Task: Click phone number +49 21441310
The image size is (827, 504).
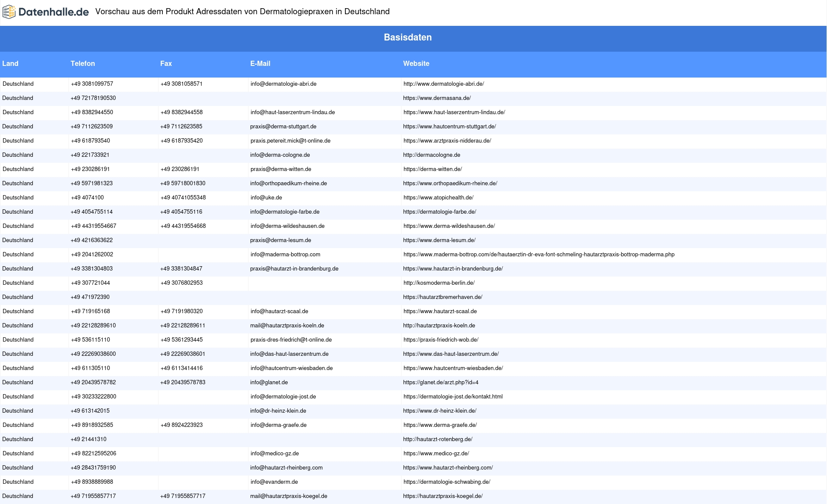Action: [88, 439]
